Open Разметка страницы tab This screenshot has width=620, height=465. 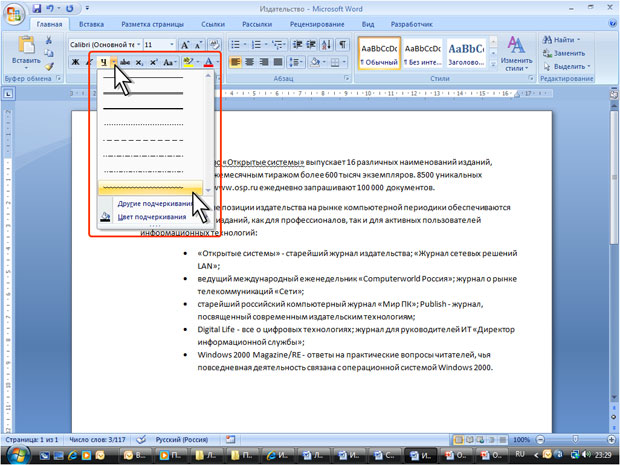tap(152, 24)
